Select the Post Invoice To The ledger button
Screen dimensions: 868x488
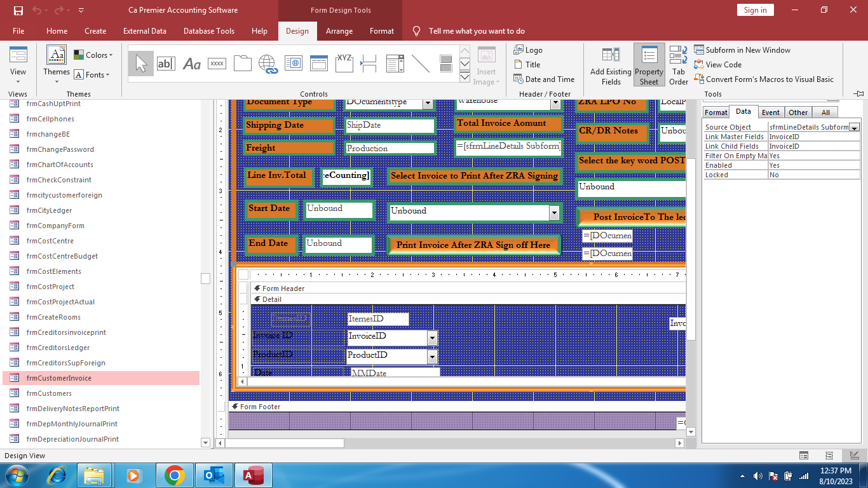(631, 217)
